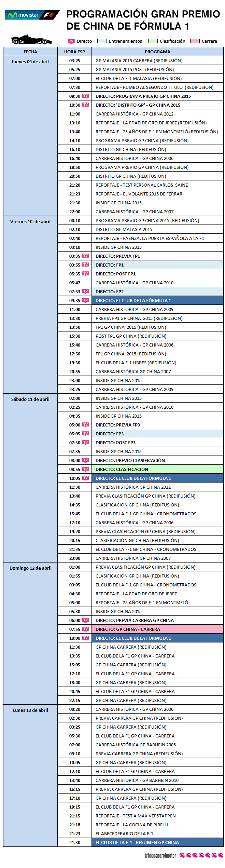Click the TV icon beside Directo legend

point(71,41)
